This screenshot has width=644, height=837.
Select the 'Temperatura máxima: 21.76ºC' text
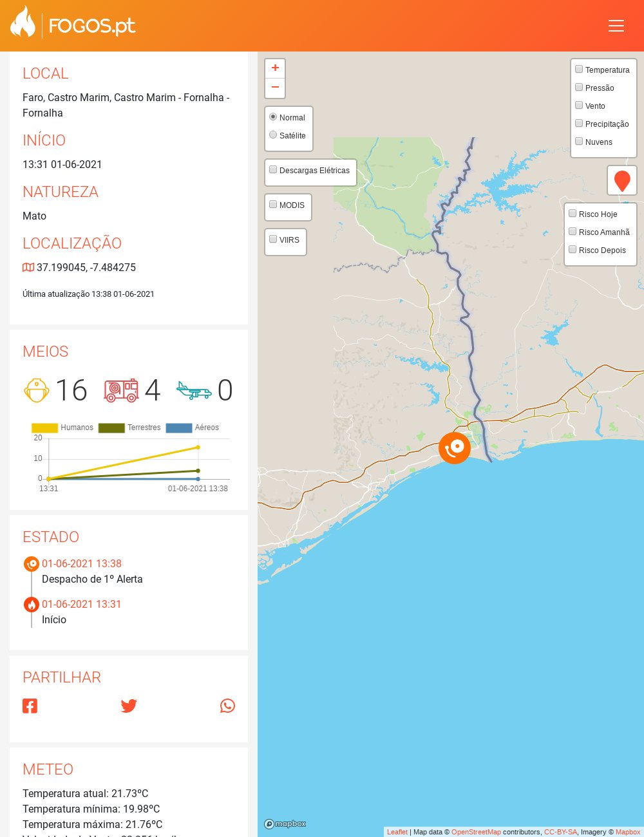click(x=92, y=824)
